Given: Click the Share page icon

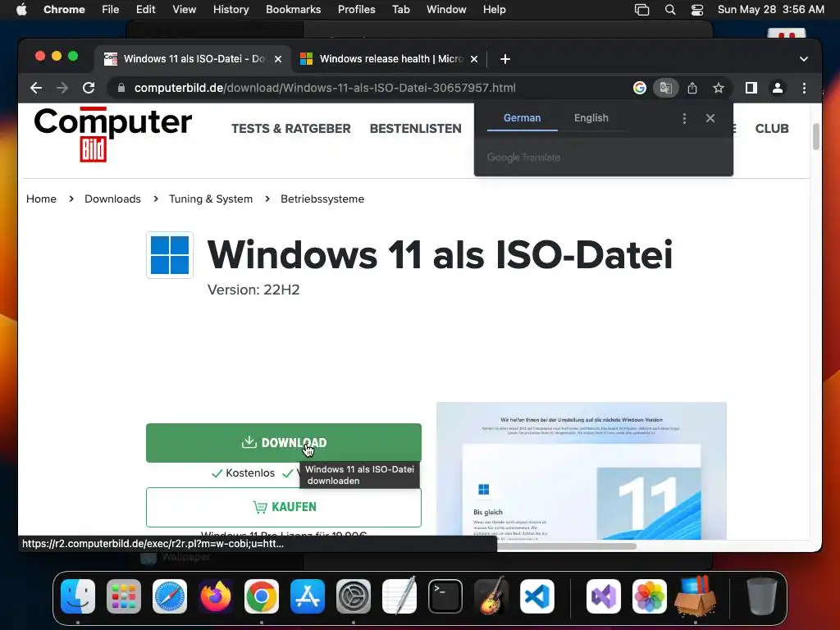Looking at the screenshot, I should (692, 88).
